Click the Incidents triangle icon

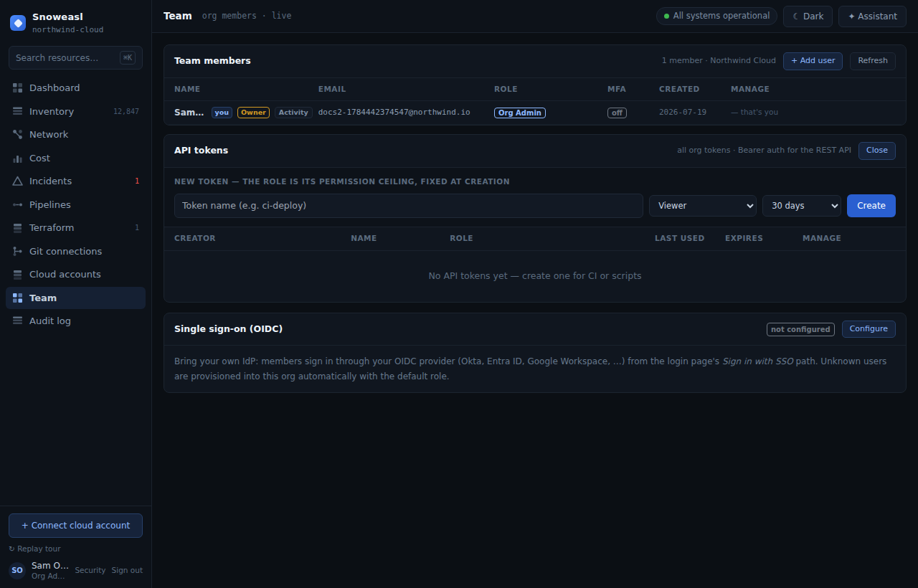[17, 181]
